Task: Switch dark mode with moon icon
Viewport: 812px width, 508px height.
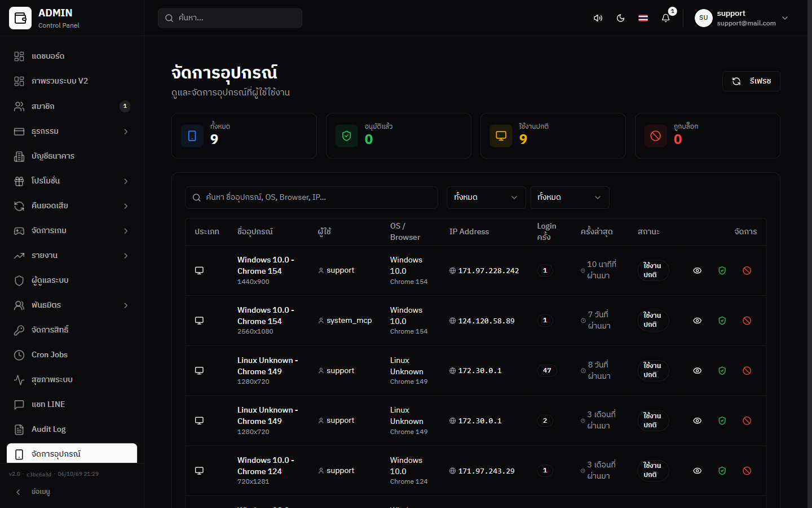Action: click(x=620, y=18)
